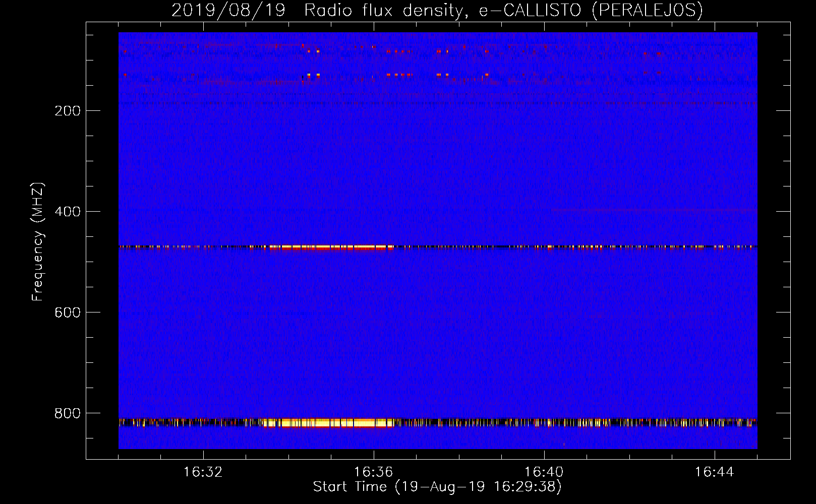This screenshot has width=816, height=504.
Task: Click the bright emission band near 470 MHz
Action: [x=331, y=247]
